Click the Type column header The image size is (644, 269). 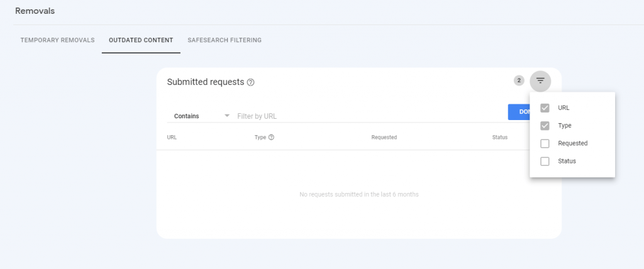260,137
